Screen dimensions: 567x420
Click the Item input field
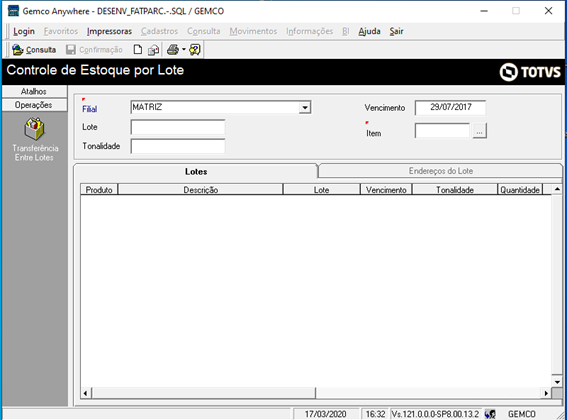pyautogui.click(x=442, y=131)
